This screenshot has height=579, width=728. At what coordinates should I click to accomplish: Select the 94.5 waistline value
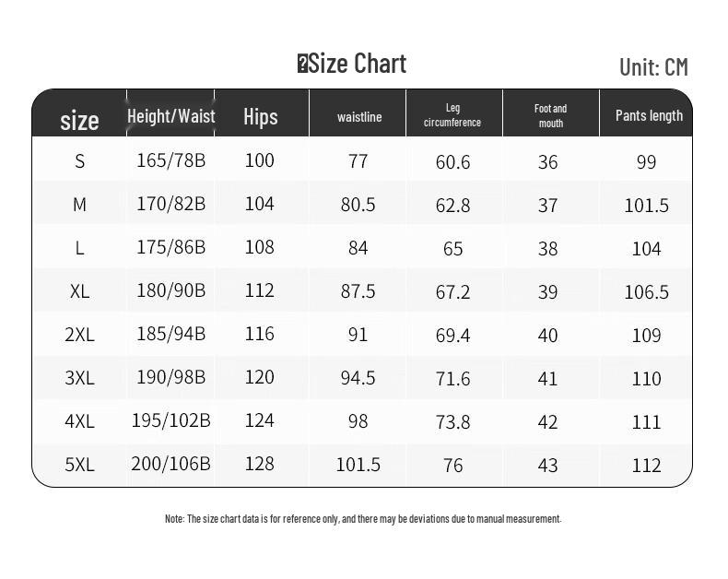pos(358,378)
